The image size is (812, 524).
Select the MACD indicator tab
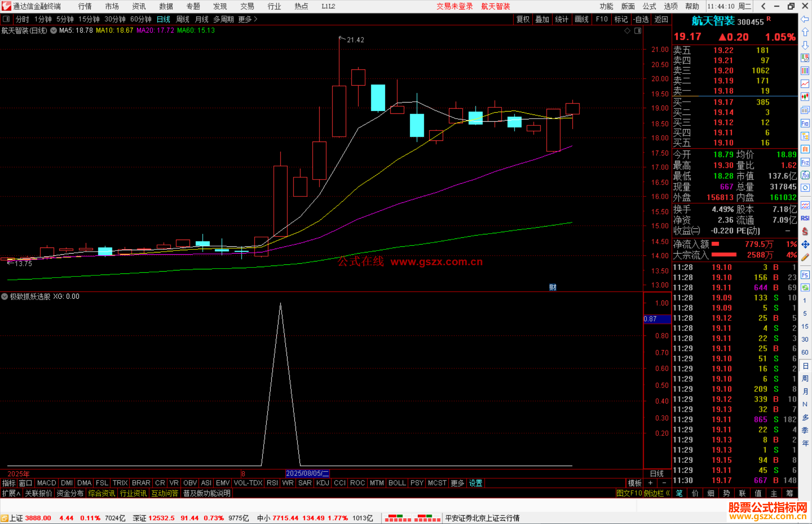point(47,483)
